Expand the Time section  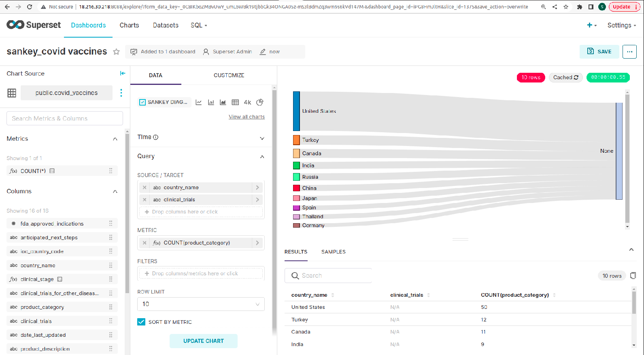262,138
